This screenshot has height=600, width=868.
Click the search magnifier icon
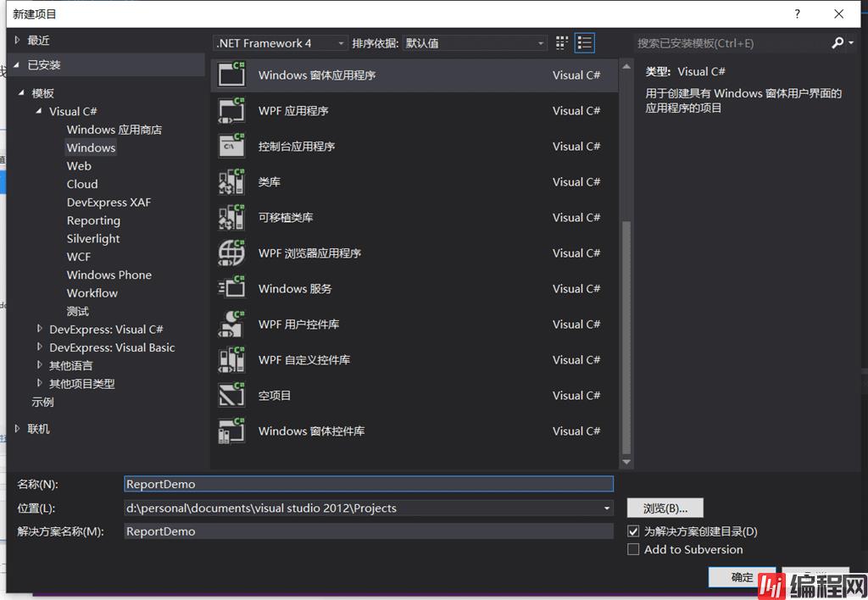coord(837,43)
